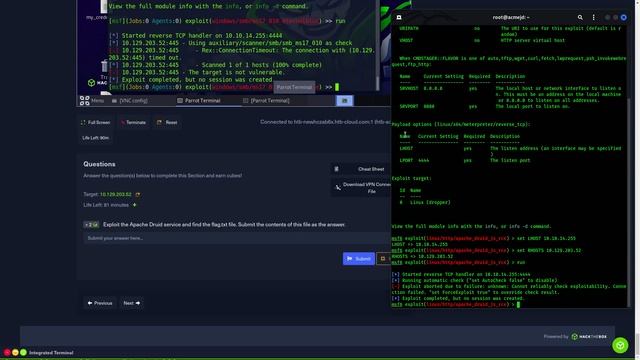Click the blue close circle of root terminal
This screenshot has height=360, width=640.
[x=623, y=17]
